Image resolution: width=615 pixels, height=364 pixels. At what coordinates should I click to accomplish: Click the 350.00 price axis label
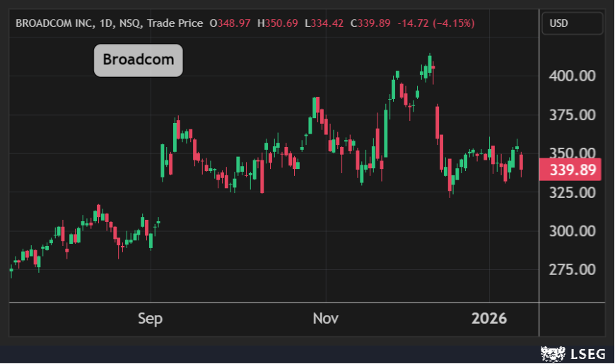tap(572, 153)
